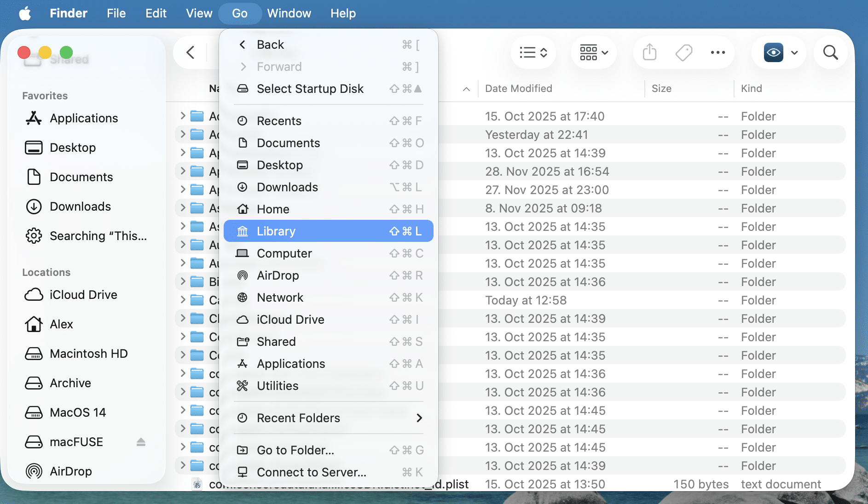Image resolution: width=868 pixels, height=504 pixels.
Task: Select Network in the Go menu
Action: (328, 298)
